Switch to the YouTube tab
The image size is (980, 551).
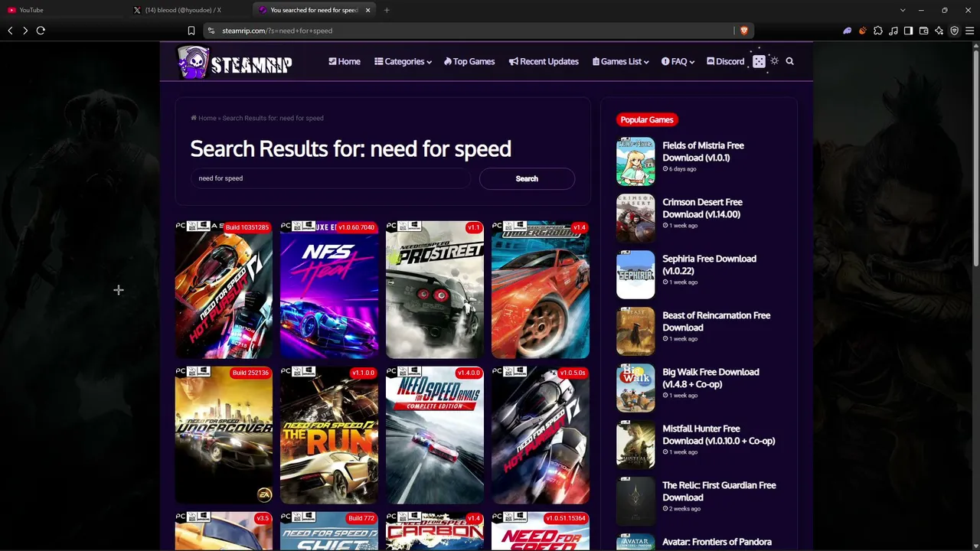[63, 10]
